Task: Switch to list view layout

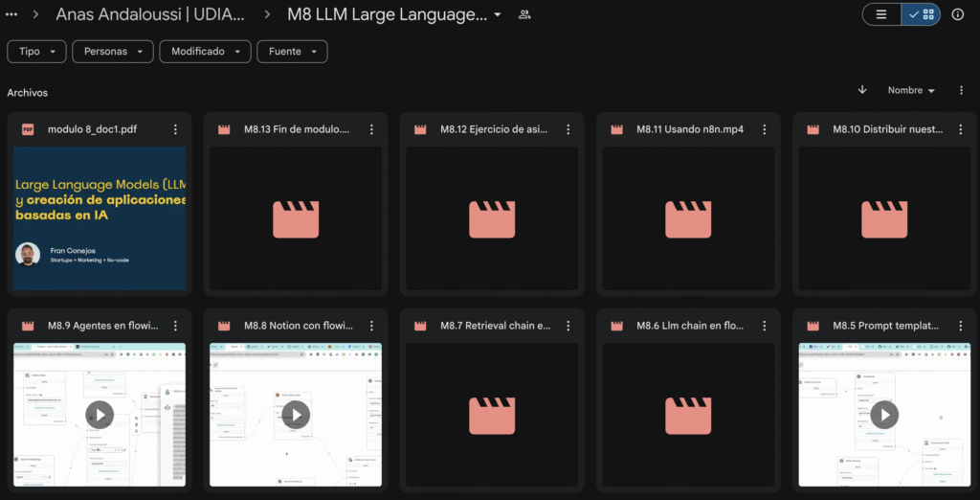Action: (x=881, y=14)
